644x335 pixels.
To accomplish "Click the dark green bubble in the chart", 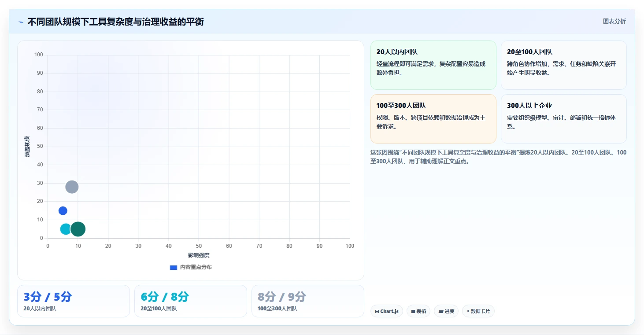I will pyautogui.click(x=78, y=229).
